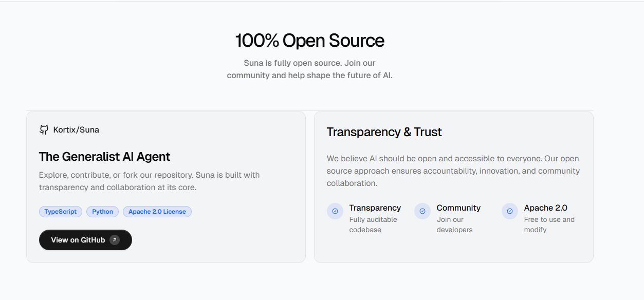Image resolution: width=644 pixels, height=300 pixels.
Task: Click The Generalist AI Agent title
Action: (x=105, y=157)
